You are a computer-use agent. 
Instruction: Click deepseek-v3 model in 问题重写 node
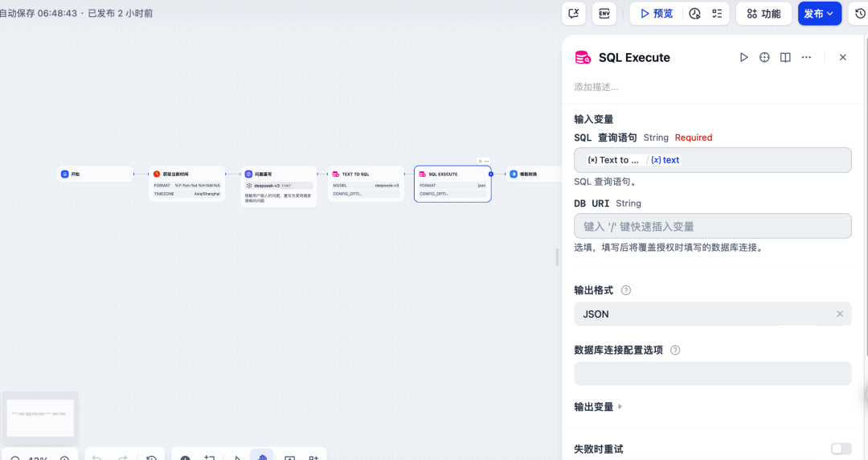click(279, 186)
